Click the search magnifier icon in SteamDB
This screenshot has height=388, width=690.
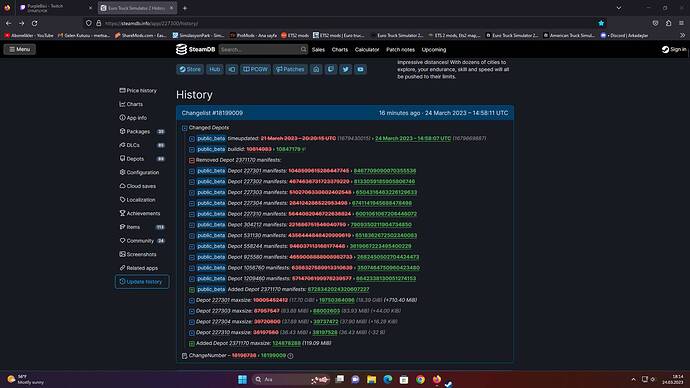point(303,49)
